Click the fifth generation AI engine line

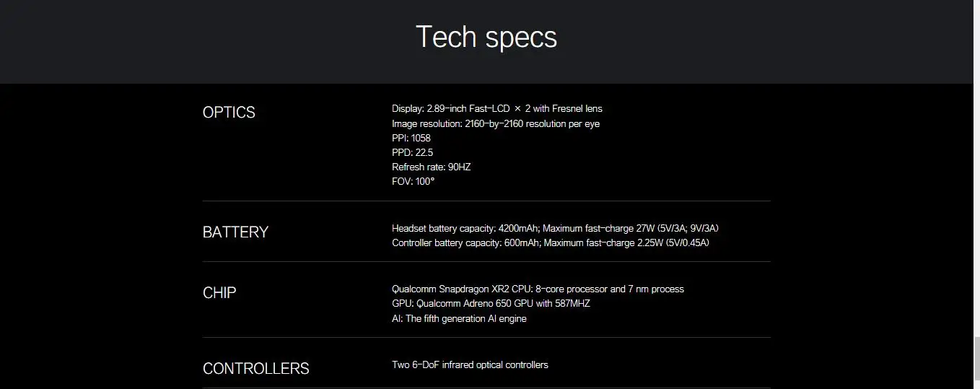459,318
